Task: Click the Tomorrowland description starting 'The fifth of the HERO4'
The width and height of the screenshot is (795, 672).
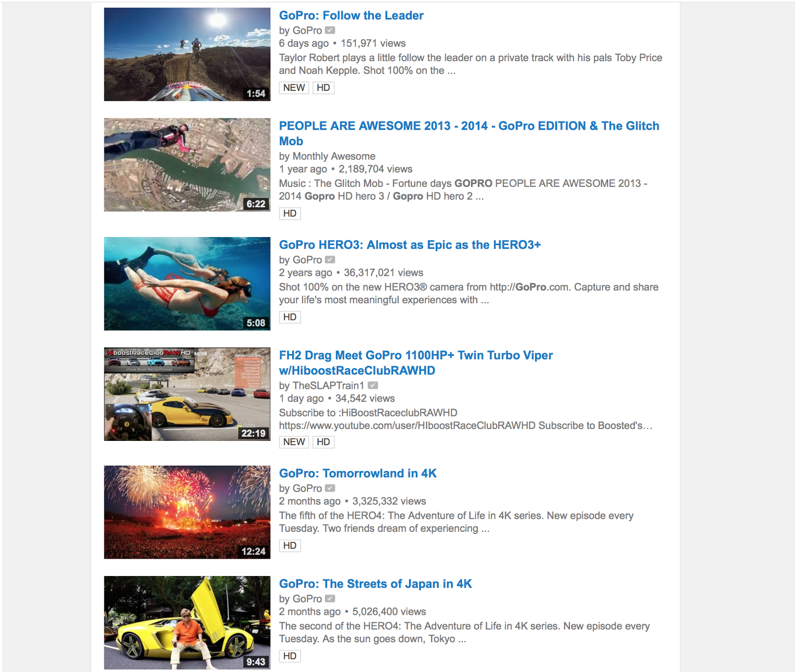Action: tap(456, 522)
